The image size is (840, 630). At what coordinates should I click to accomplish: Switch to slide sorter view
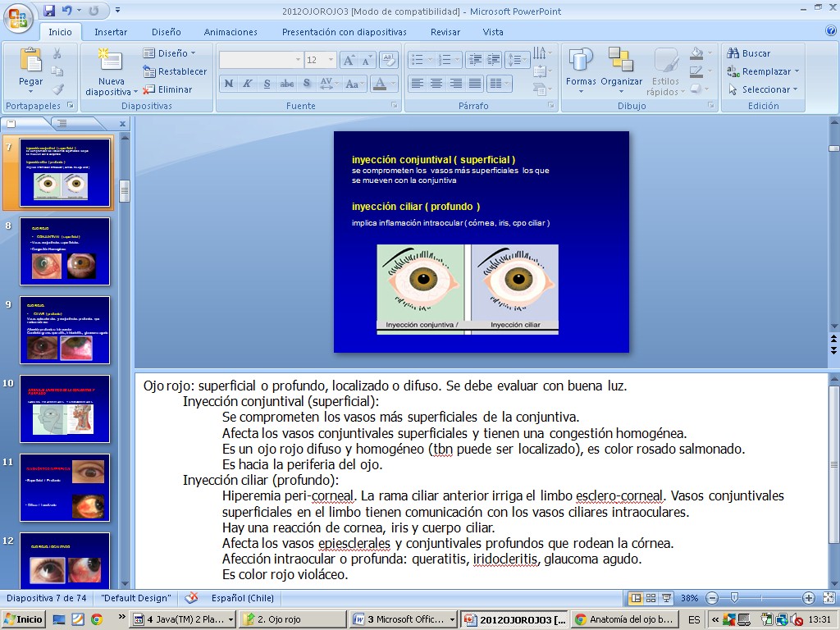click(651, 598)
